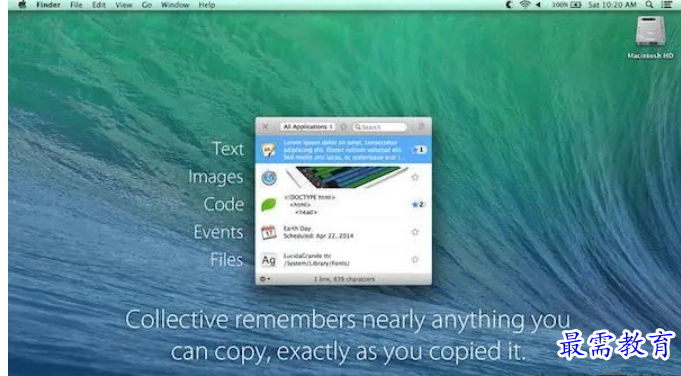Open the Window menu

pos(175,5)
